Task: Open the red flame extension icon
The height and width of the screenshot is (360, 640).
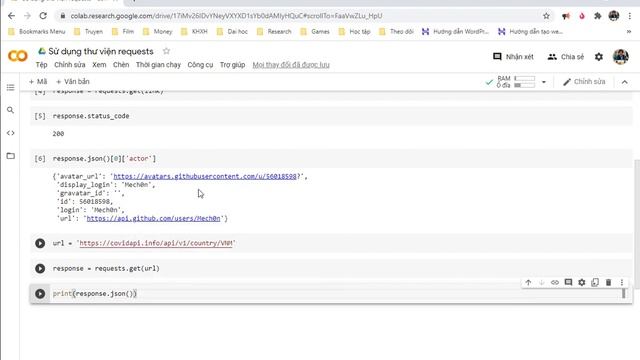Action: coord(582,16)
